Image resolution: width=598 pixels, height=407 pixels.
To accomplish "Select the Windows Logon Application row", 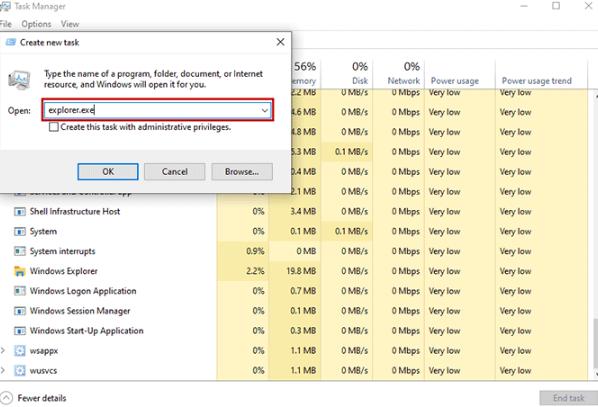I will click(x=294, y=291).
